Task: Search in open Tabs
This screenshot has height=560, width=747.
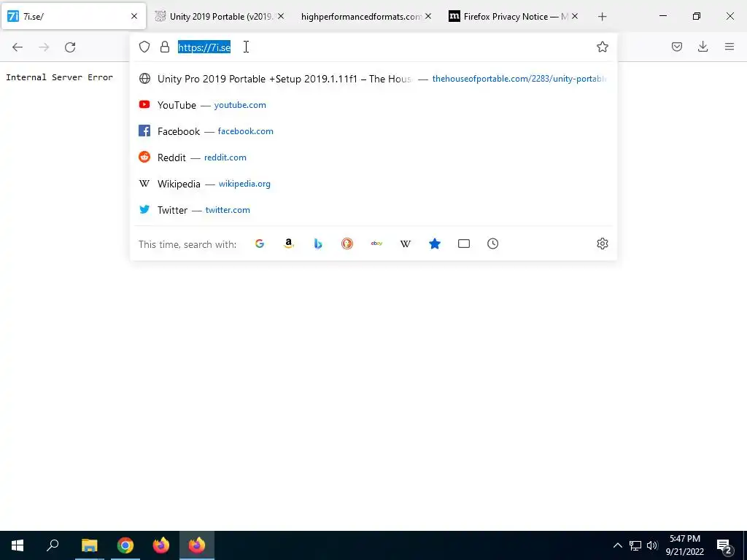Action: point(463,244)
